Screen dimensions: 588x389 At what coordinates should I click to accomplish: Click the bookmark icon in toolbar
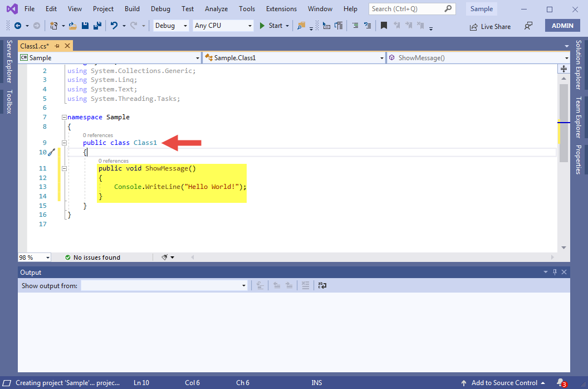tap(384, 26)
